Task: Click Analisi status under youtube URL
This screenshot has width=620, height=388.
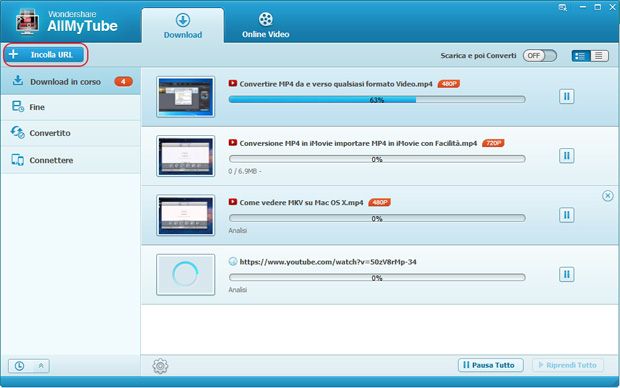Action: coord(238,290)
